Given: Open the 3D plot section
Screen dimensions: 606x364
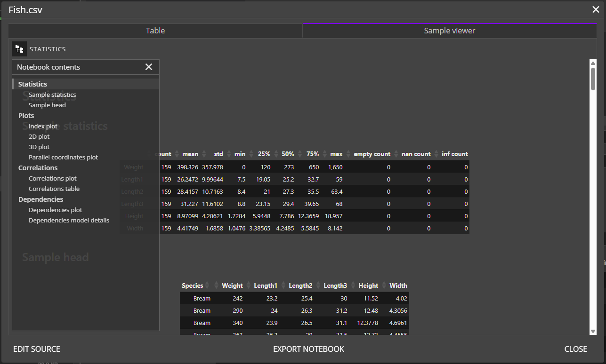Looking at the screenshot, I should click(x=39, y=147).
